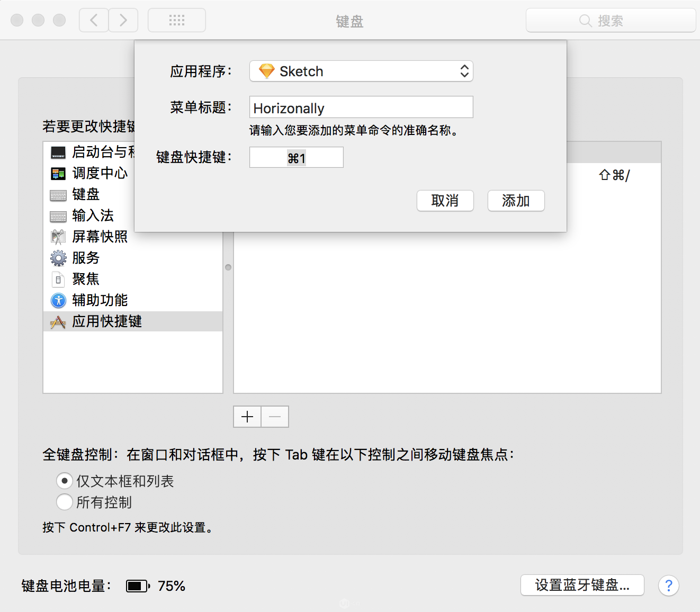Click the 屏幕快照 screenshot icon
The image size is (700, 612).
tap(58, 237)
